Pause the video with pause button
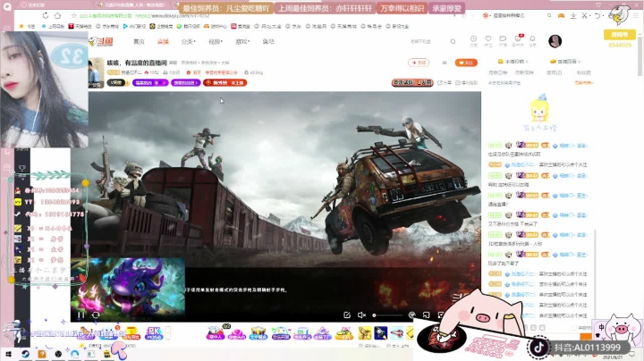This screenshot has height=361, width=644. point(80,315)
